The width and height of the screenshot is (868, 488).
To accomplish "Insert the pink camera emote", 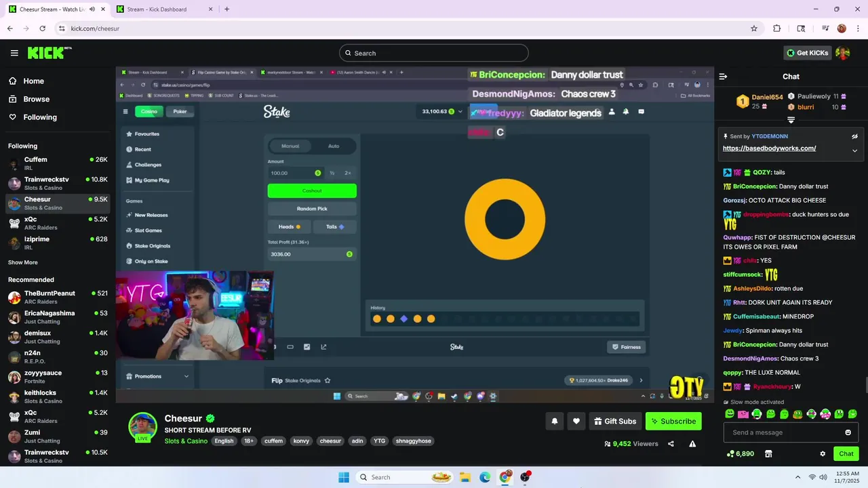I will pyautogui.click(x=743, y=413).
